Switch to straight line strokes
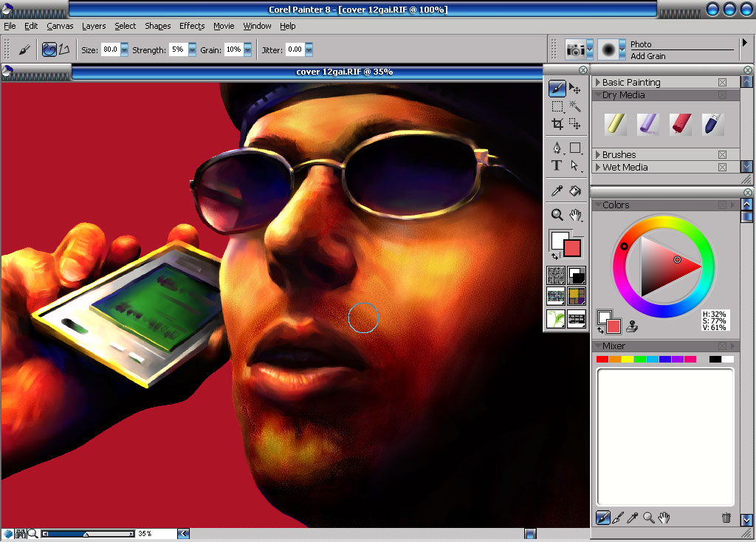Viewport: 756px width, 542px height. [64, 49]
